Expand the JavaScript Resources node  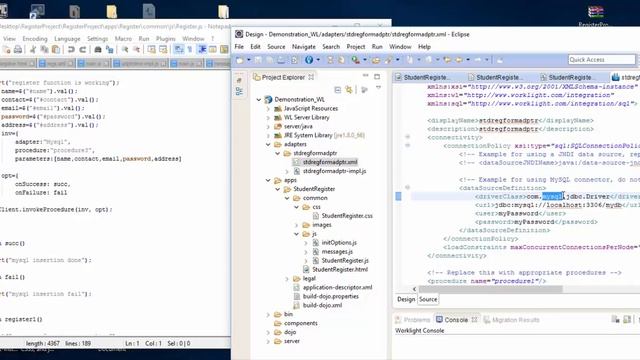[x=268, y=109]
